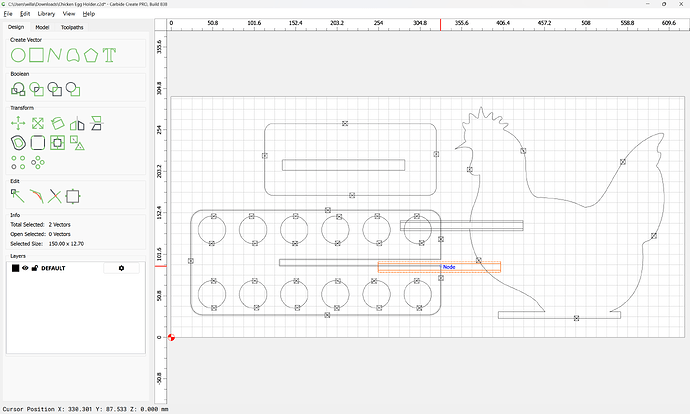The height and width of the screenshot is (414, 690).
Task: Toggle the DEFAULT layer lock
Action: coord(35,268)
